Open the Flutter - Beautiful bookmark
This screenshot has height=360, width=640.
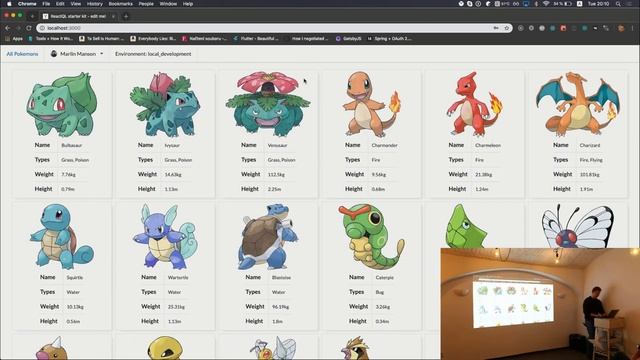(256, 39)
